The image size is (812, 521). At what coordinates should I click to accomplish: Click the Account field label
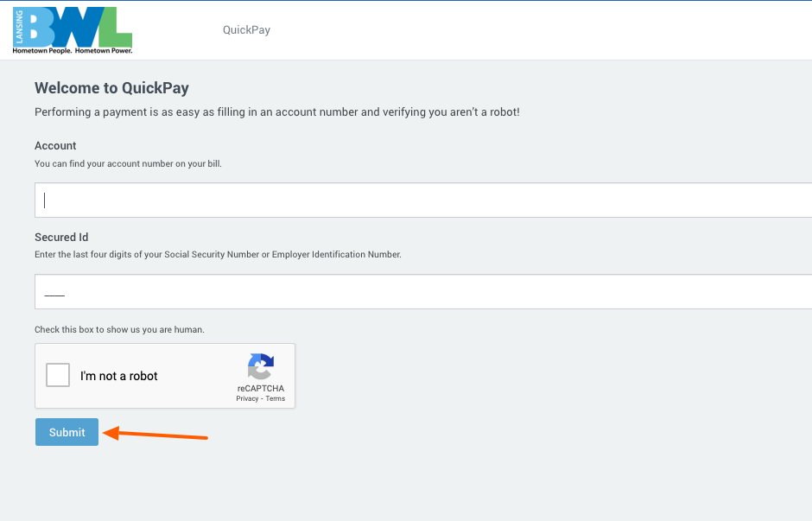point(55,145)
